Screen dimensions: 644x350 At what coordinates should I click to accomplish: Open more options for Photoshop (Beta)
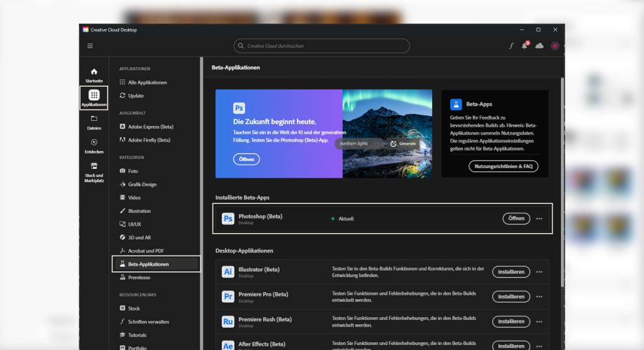point(539,219)
